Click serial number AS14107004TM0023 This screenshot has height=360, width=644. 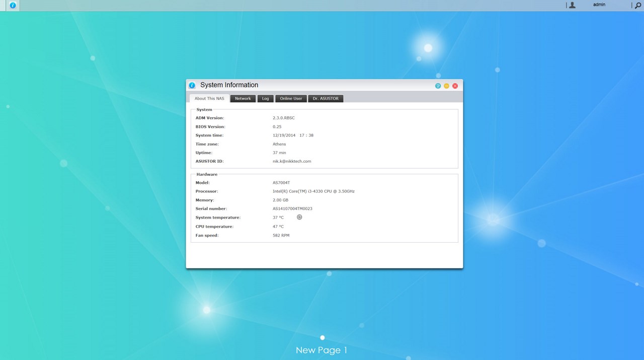pos(292,208)
